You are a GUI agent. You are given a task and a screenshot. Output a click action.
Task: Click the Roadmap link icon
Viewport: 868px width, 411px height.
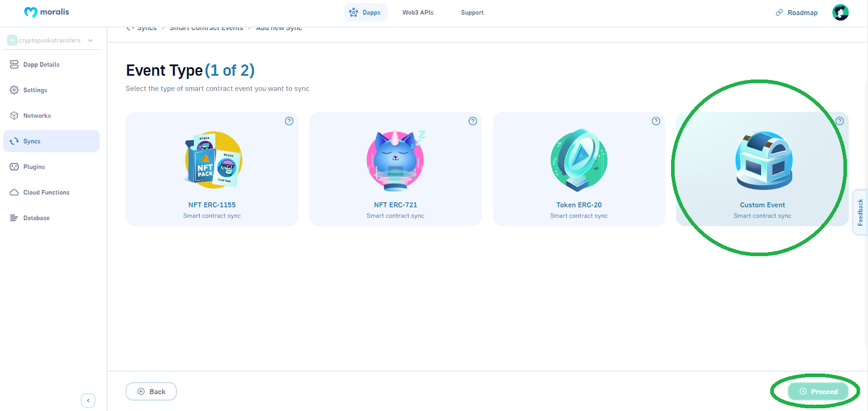[779, 12]
